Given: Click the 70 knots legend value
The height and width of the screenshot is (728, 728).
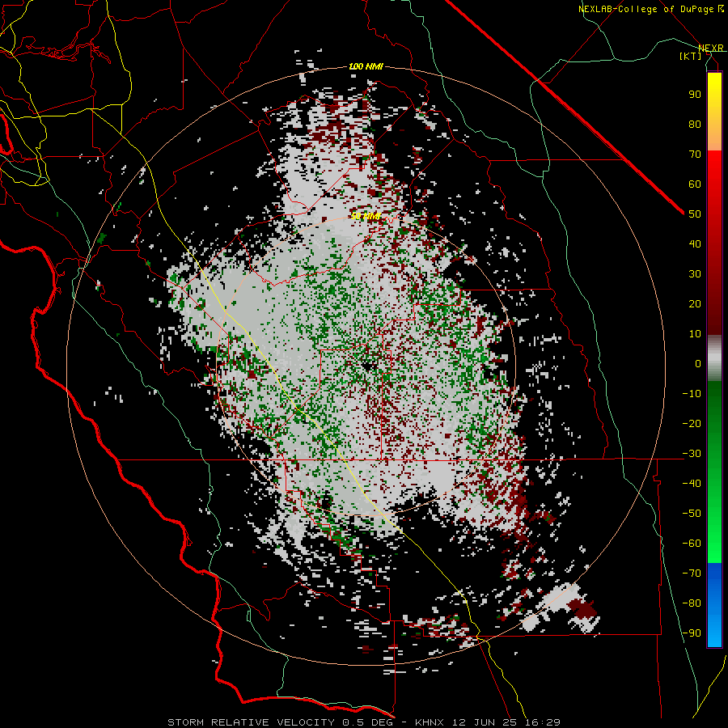Looking at the screenshot, I should pyautogui.click(x=695, y=154).
